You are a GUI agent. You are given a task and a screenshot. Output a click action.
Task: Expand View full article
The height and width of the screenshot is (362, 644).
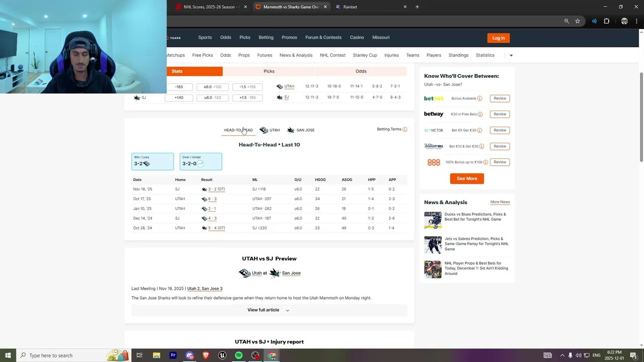pos(269,310)
